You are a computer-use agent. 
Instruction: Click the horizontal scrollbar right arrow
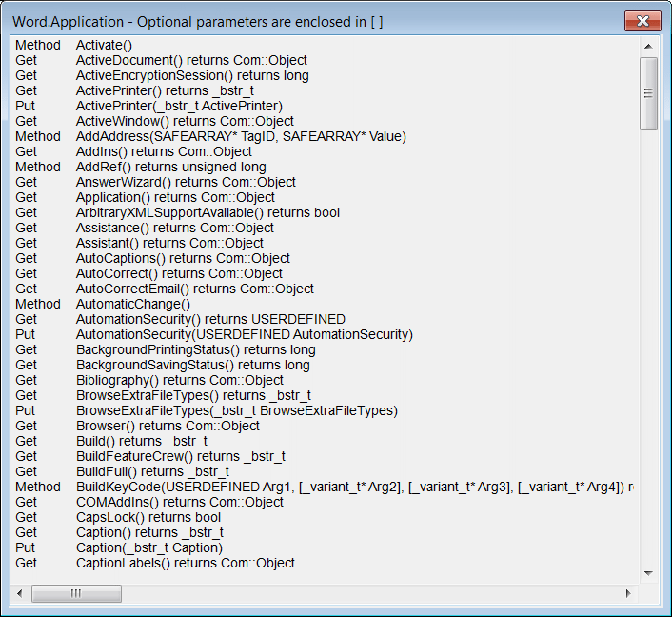[x=628, y=593]
